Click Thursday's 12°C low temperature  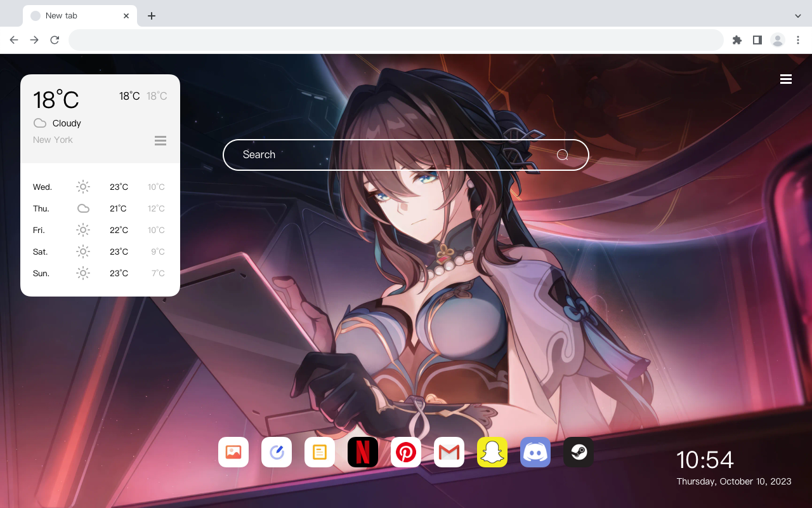tap(156, 208)
